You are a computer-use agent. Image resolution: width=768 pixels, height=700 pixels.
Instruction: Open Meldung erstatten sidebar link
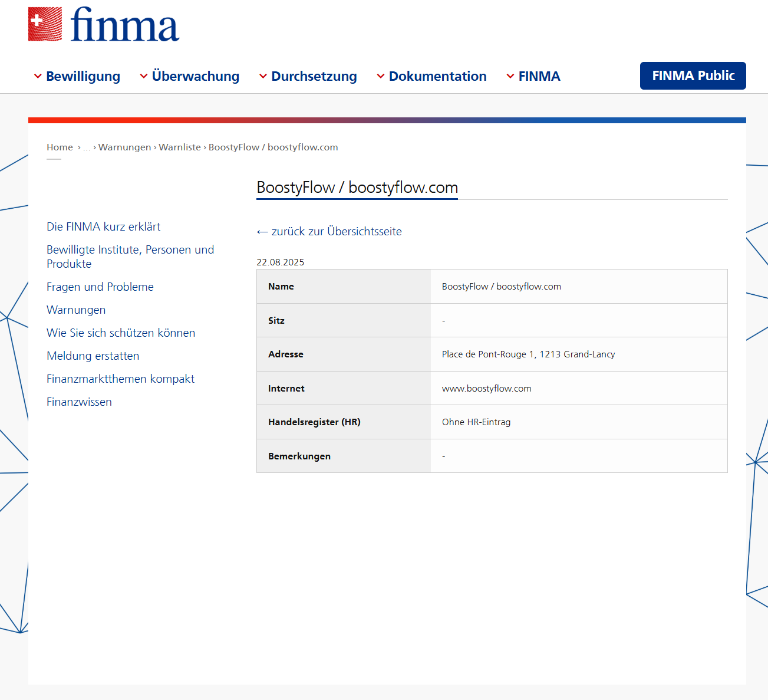(x=93, y=356)
